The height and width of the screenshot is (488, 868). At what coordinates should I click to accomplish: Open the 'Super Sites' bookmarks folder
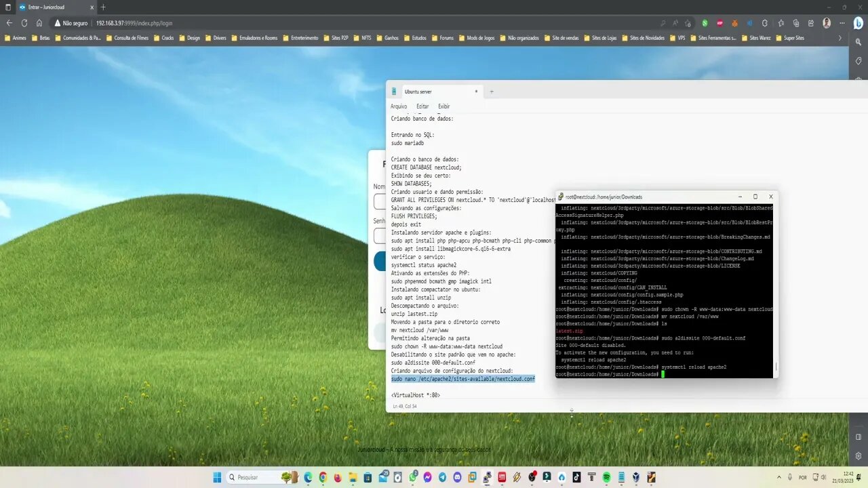(789, 38)
